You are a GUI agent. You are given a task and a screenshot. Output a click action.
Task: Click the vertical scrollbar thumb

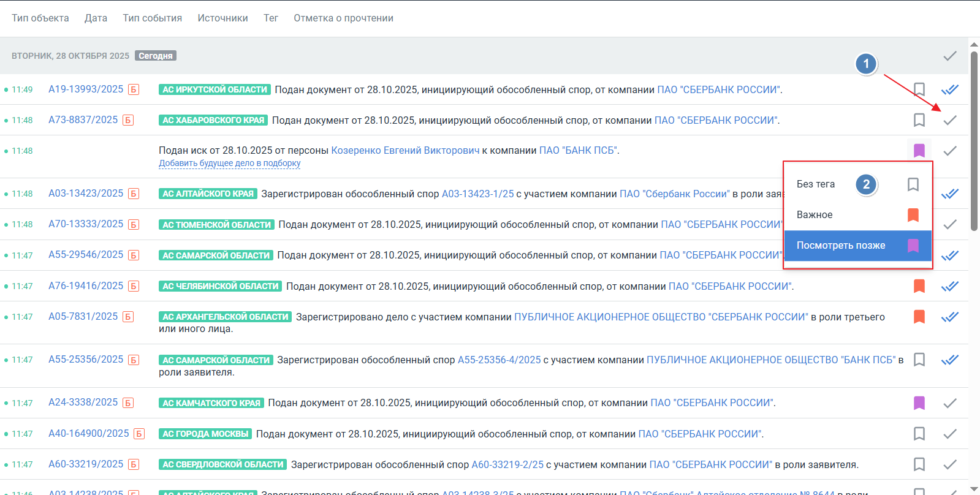(973, 141)
